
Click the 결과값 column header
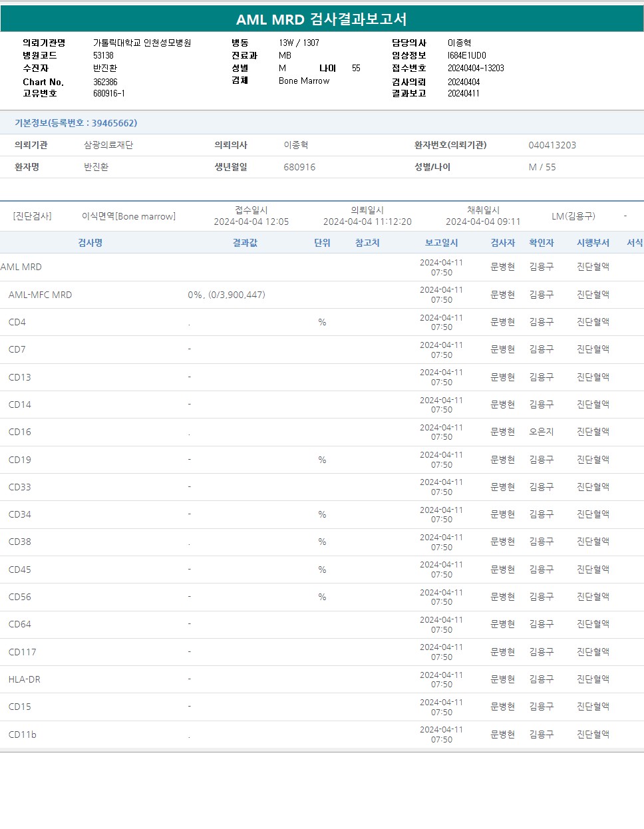pyautogui.click(x=245, y=243)
